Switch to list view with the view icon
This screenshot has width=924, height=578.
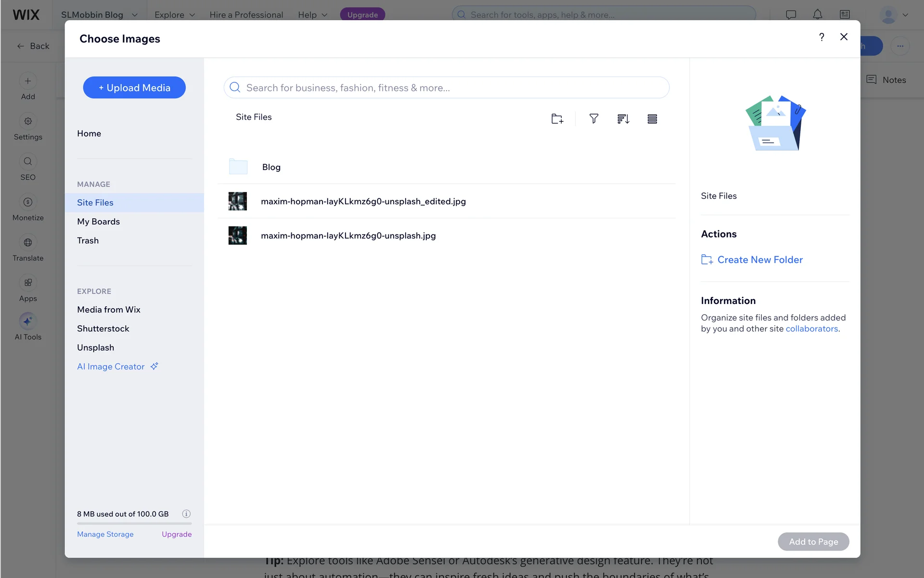coord(652,118)
